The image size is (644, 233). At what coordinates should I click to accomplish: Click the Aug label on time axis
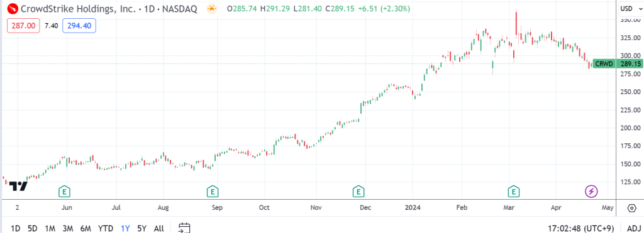[164, 208]
